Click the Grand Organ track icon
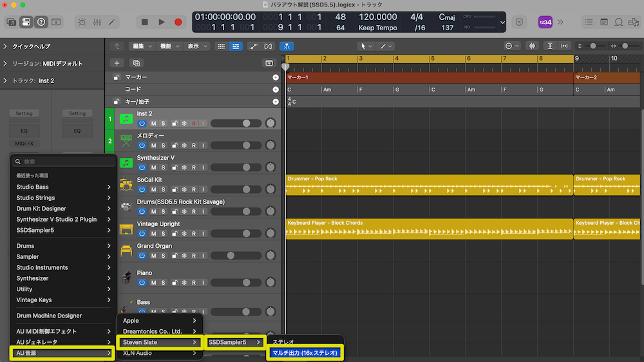Screen dimensions: 644x362 tap(126, 251)
